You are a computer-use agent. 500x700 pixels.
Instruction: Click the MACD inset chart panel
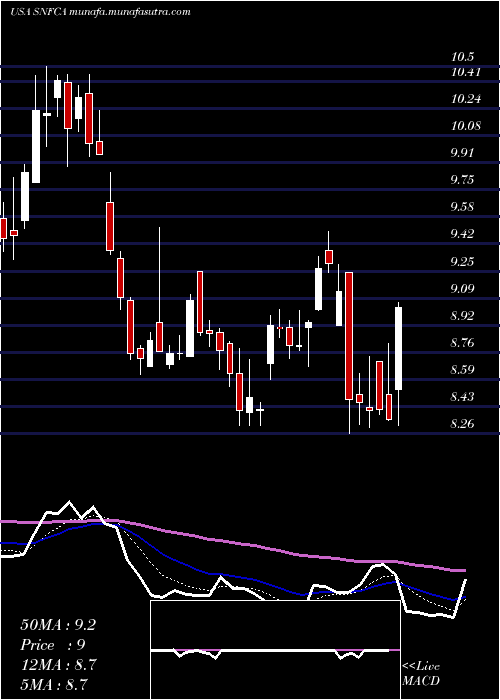coord(275,650)
